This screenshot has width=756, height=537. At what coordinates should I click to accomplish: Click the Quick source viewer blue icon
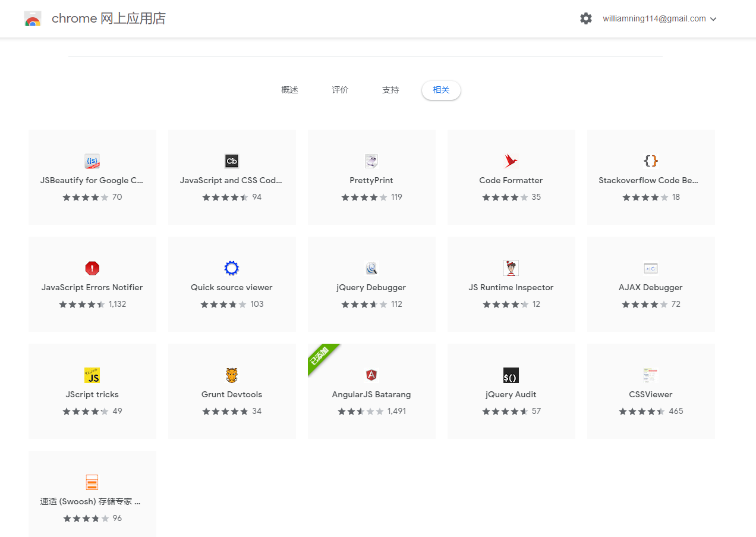pyautogui.click(x=232, y=268)
